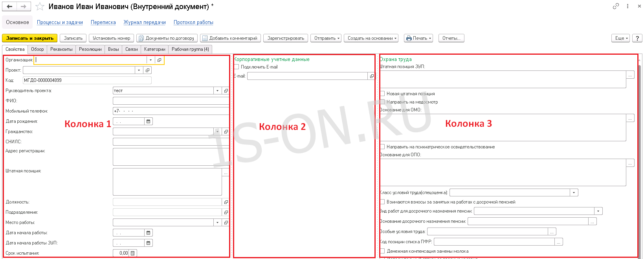This screenshot has width=644, height=259.
Task: Open Протокол работы link
Action: [x=193, y=22]
